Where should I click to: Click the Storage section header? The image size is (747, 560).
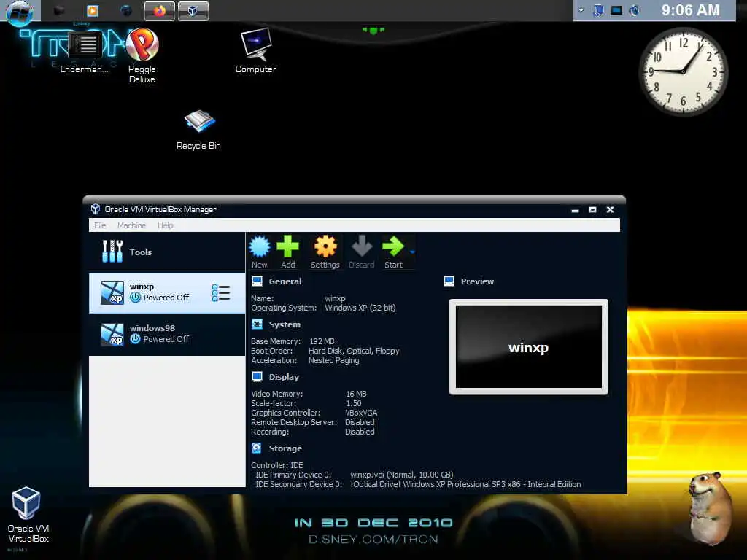[x=285, y=448]
